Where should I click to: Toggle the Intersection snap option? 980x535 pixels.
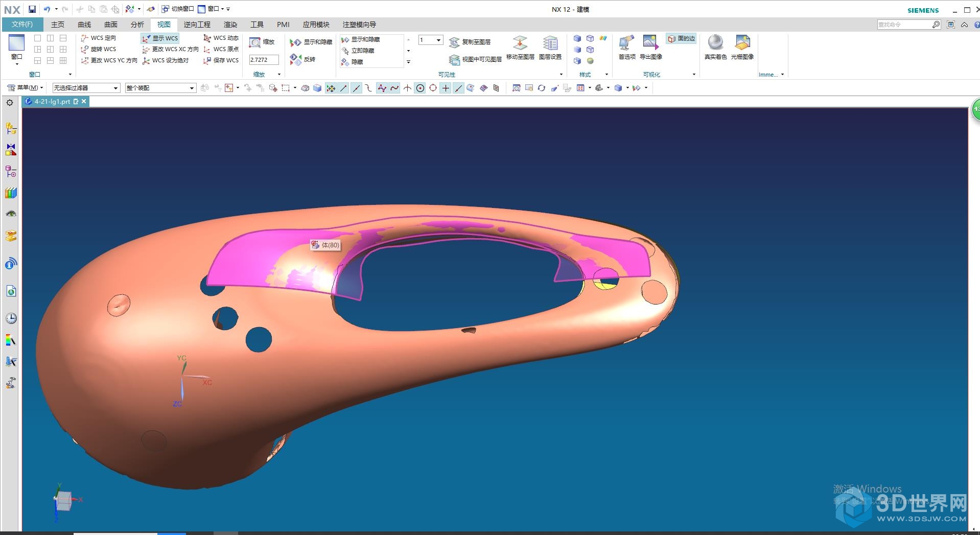(407, 88)
